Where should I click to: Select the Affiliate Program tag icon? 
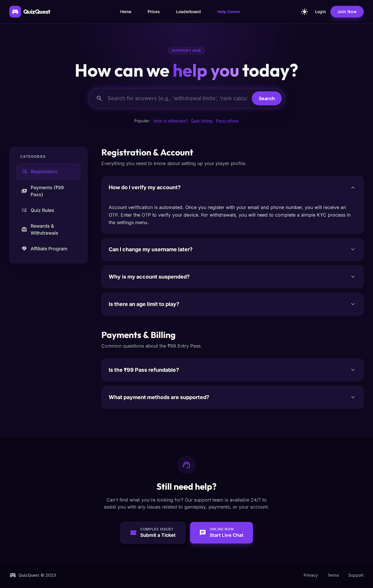[x=24, y=248]
